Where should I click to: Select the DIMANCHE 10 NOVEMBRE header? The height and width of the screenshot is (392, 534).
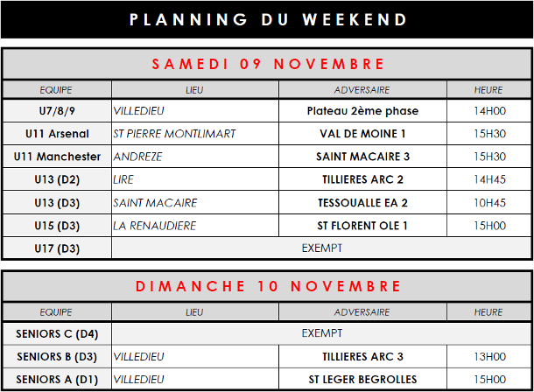(x=267, y=287)
